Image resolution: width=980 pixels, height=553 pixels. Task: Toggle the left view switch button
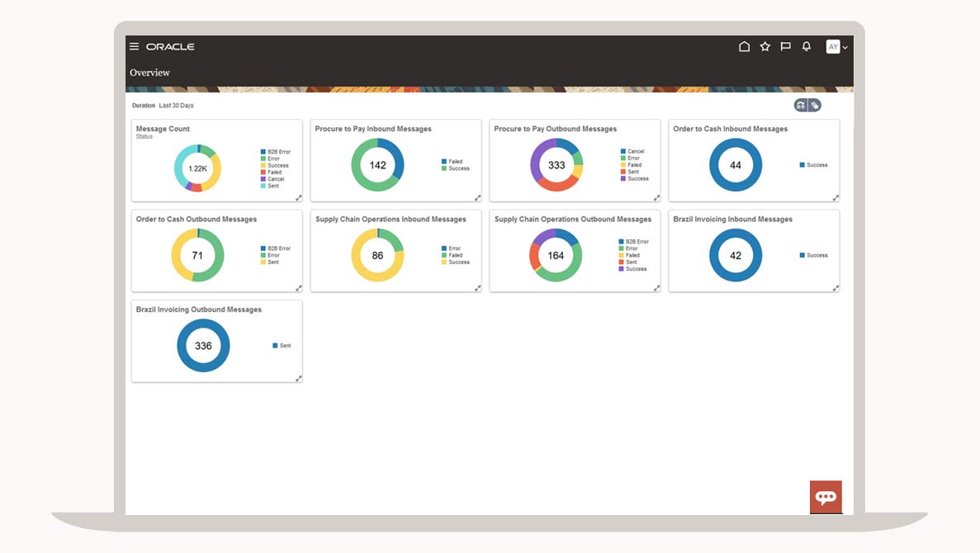(x=800, y=105)
